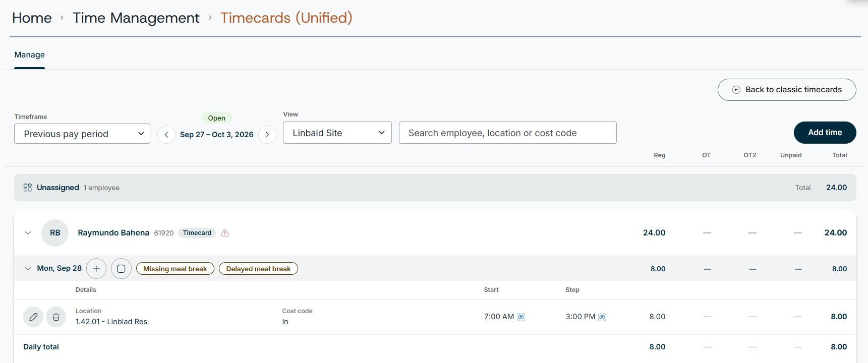
Task: Click cost code value In
Action: (x=285, y=322)
